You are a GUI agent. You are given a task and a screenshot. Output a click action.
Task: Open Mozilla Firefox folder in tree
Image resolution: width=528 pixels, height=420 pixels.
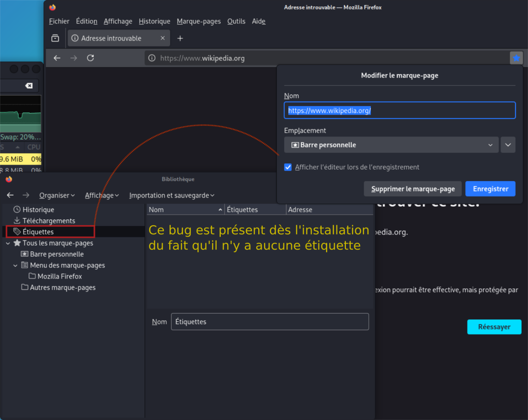tap(55, 276)
